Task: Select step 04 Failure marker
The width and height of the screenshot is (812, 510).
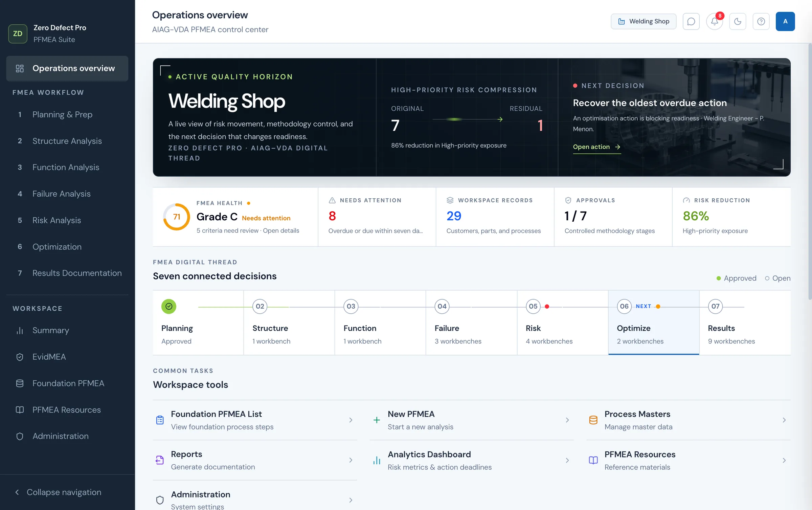Action: (442, 306)
